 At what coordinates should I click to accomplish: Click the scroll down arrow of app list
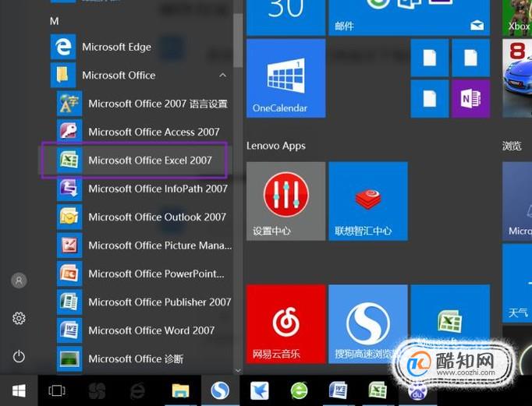238,370
